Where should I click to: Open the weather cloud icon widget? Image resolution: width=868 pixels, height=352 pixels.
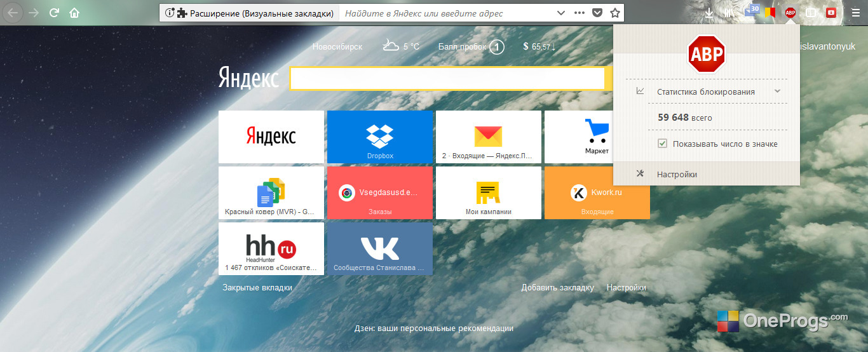coord(391,46)
